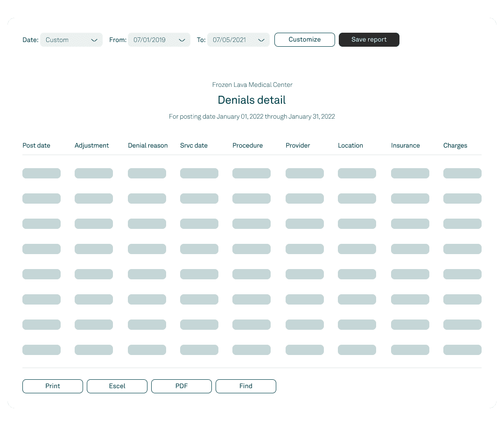Image resolution: width=504 pixels, height=426 pixels.
Task: Click the Customize button
Action: (x=304, y=40)
